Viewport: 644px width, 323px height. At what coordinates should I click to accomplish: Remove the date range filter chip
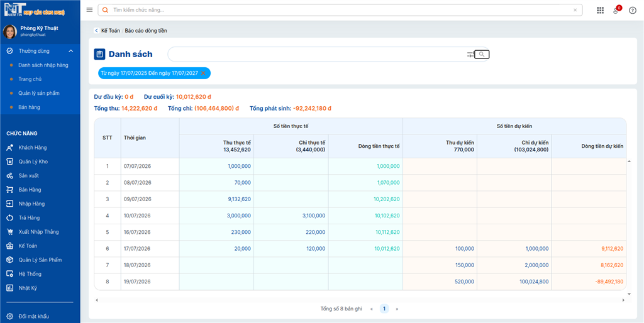point(203,73)
